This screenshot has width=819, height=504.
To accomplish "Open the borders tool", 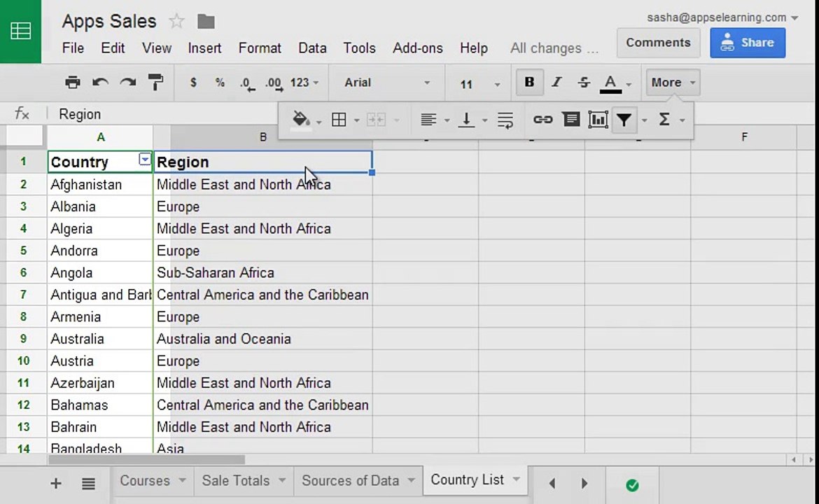I will (x=339, y=120).
